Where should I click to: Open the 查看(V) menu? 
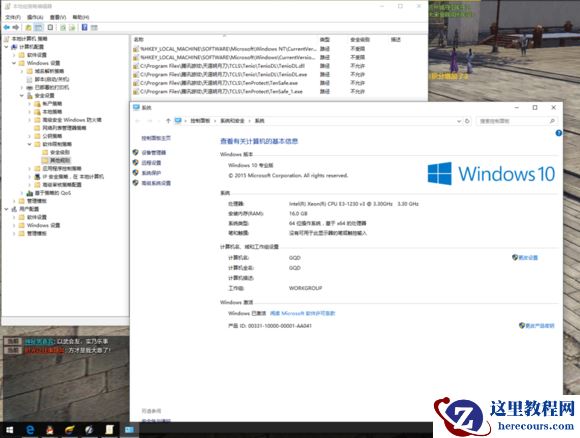(58, 17)
